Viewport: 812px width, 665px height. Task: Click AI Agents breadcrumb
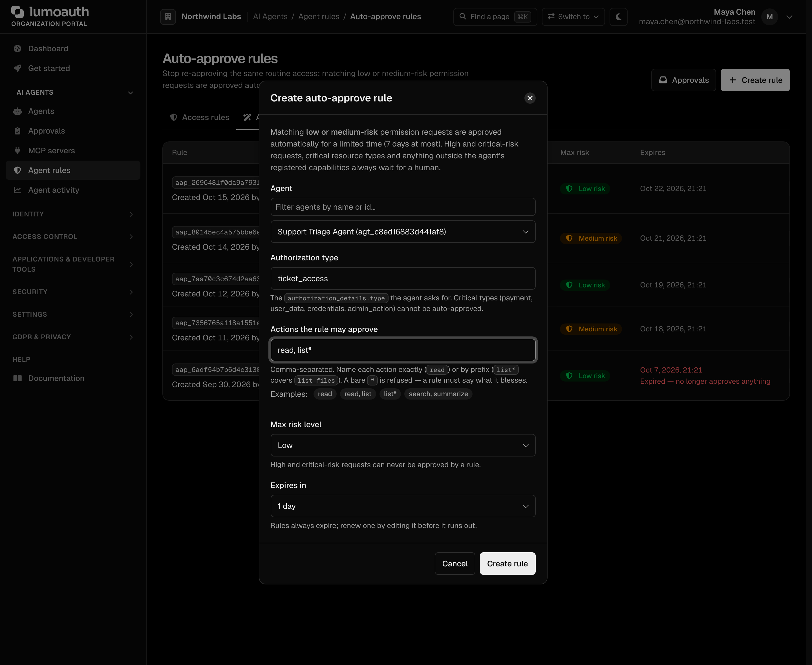(270, 16)
